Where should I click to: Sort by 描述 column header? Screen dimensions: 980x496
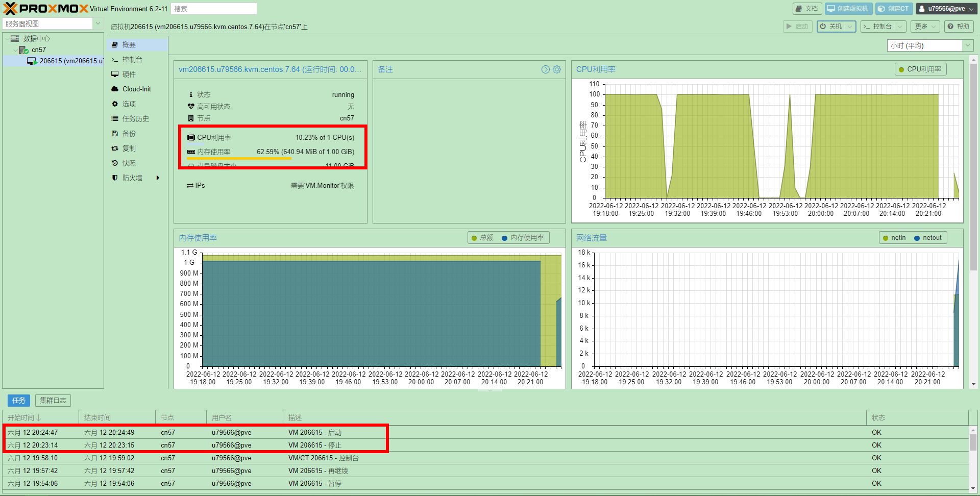point(575,418)
